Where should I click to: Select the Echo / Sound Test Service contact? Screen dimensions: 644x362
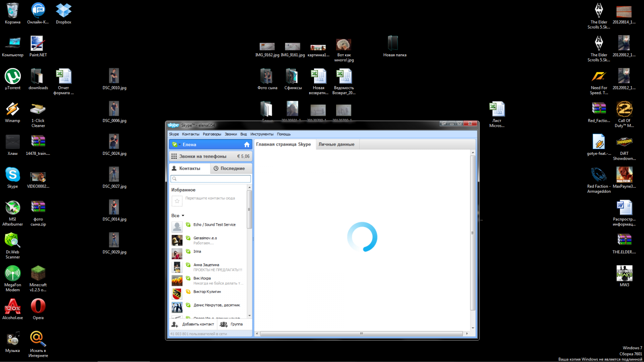tap(214, 225)
